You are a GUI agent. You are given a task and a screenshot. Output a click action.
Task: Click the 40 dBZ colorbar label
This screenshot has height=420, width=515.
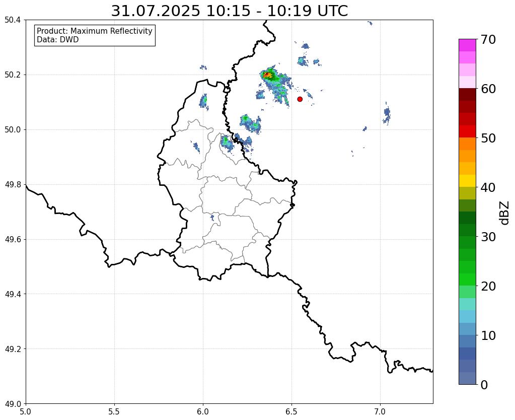[488, 187]
